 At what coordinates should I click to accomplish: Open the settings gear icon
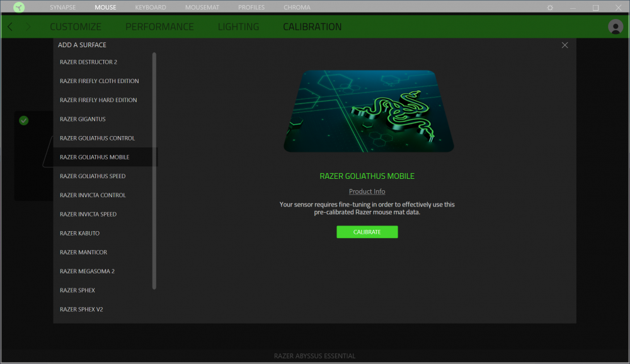pyautogui.click(x=550, y=8)
